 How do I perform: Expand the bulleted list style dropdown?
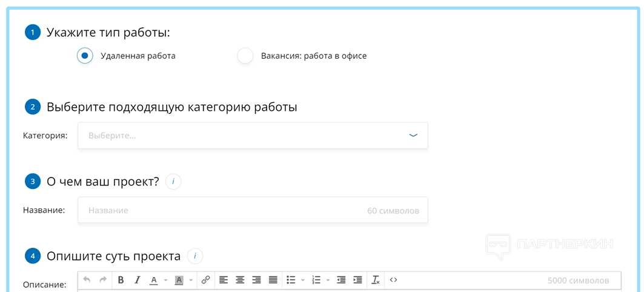coord(303,280)
